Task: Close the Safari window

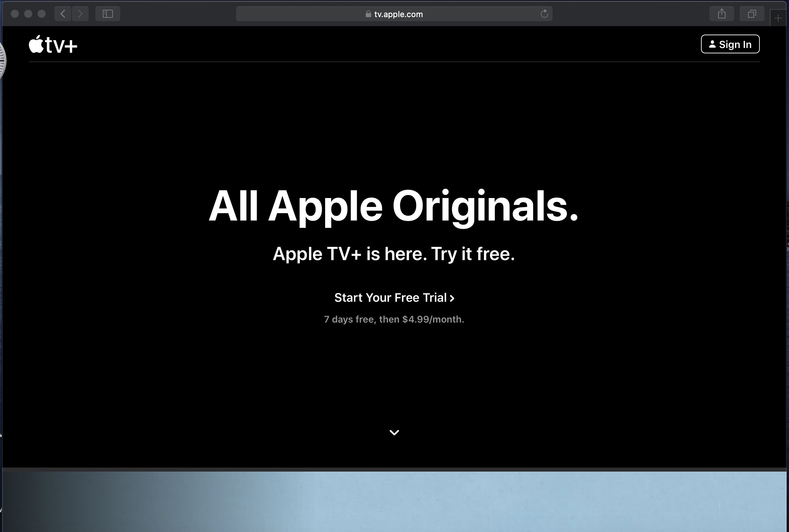Action: (x=14, y=14)
